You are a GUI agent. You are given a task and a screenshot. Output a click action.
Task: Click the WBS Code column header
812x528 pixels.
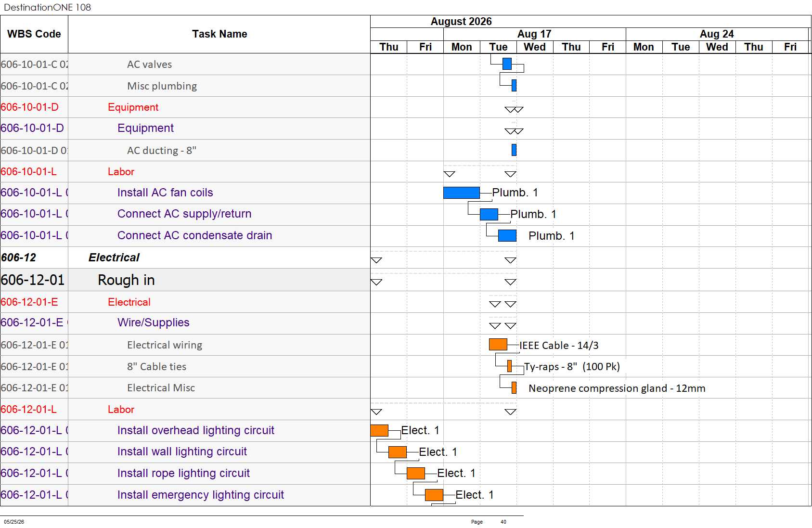pos(34,34)
